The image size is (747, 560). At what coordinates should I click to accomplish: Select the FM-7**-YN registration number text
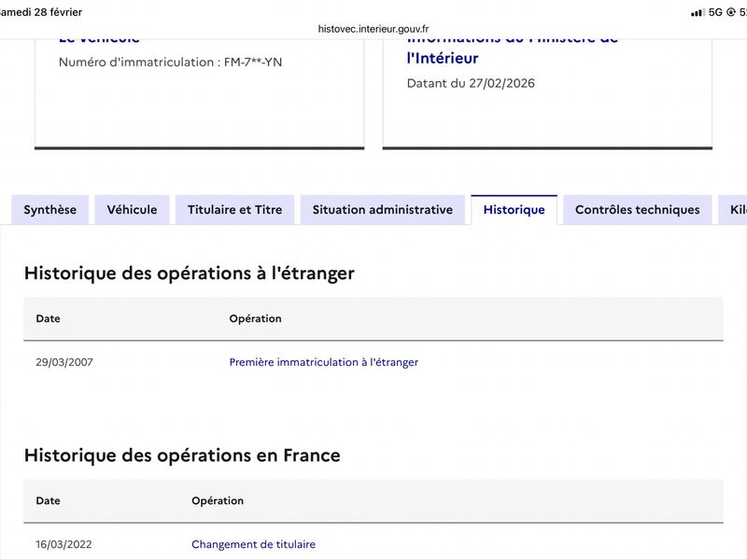pos(253,63)
